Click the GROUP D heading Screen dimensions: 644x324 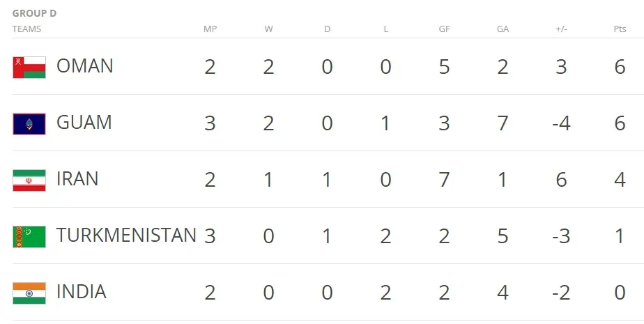pyautogui.click(x=33, y=13)
